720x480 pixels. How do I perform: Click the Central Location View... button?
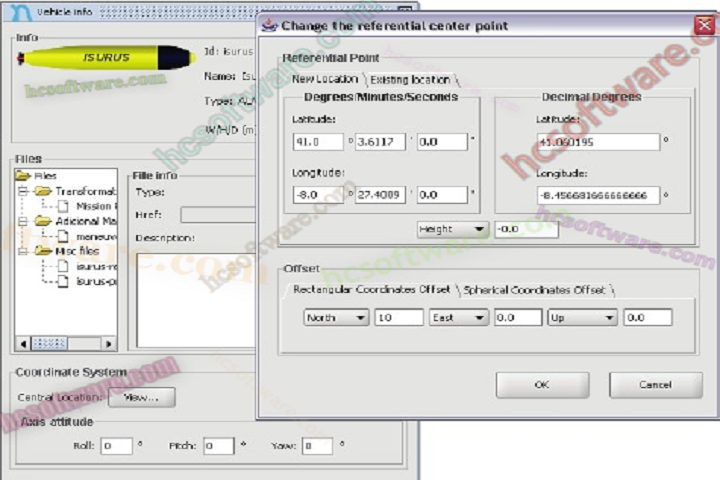141,397
